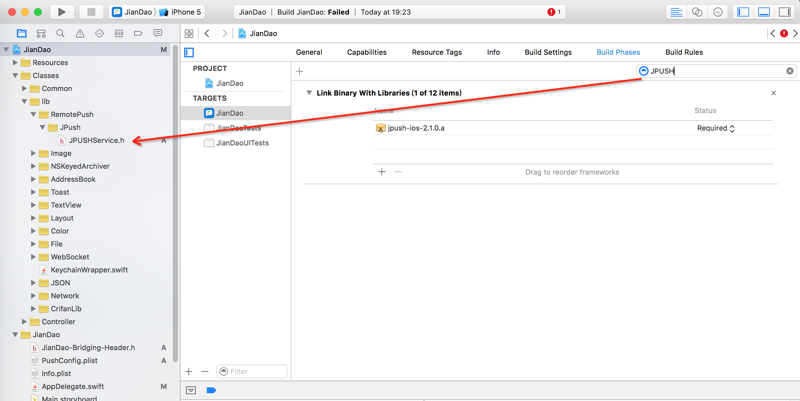
Task: Switch to the Resource Tags tab
Action: 437,52
